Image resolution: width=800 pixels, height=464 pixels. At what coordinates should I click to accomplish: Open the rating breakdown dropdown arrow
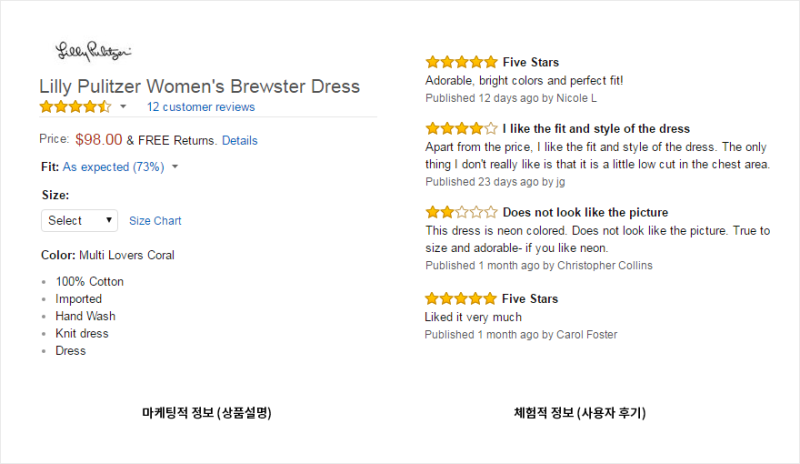point(123,107)
